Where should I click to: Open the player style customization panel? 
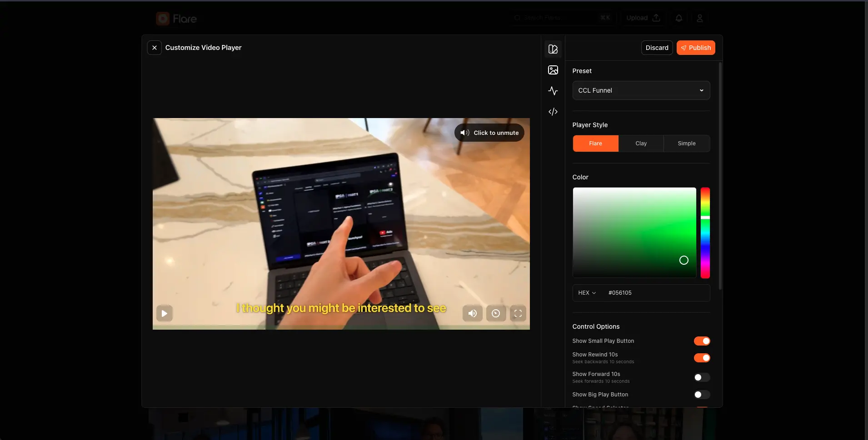point(553,49)
